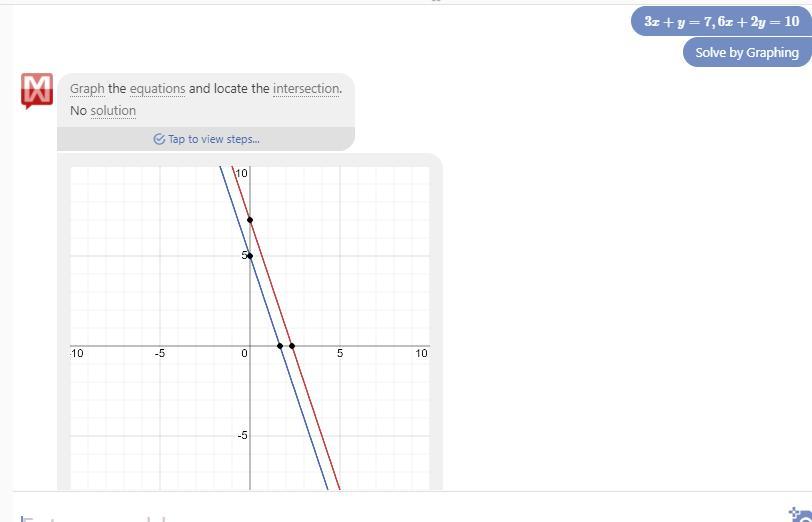Open Tap to view steps
The height and width of the screenshot is (522, 812).
[x=206, y=139]
